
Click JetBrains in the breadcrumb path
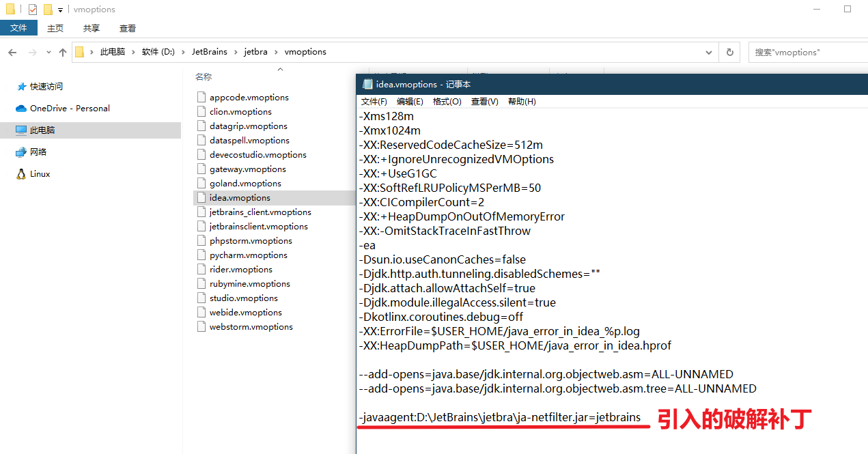point(207,52)
